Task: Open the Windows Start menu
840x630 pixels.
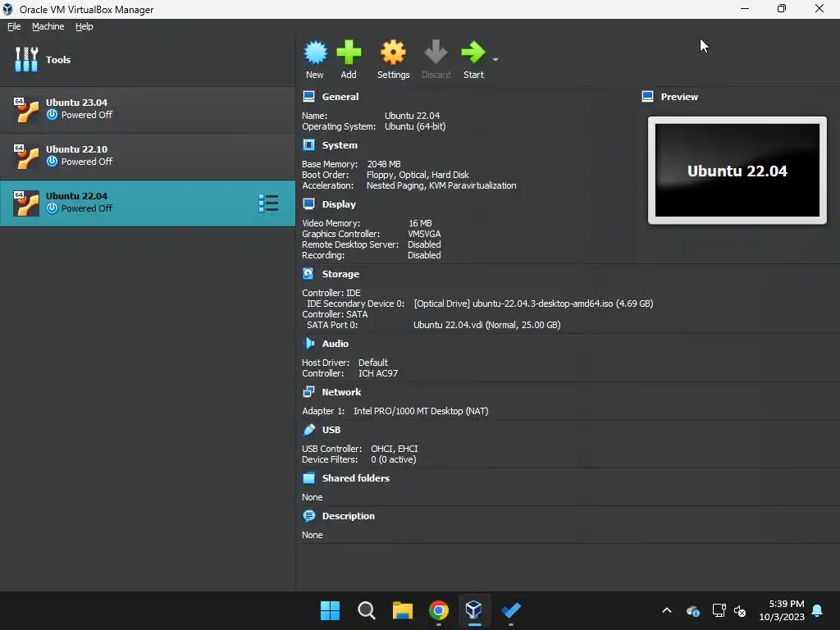Action: 330,610
